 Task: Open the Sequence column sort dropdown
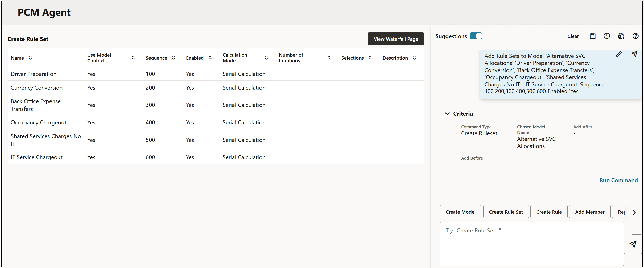[x=174, y=58]
